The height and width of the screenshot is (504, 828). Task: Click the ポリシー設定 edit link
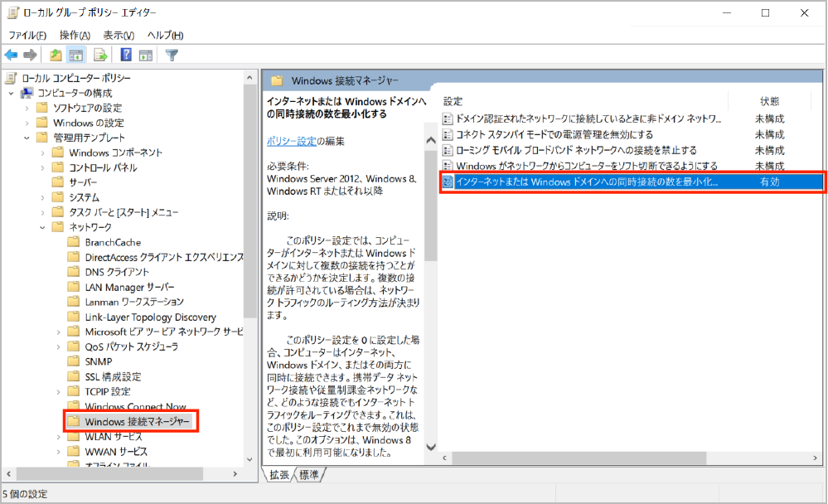(x=291, y=141)
